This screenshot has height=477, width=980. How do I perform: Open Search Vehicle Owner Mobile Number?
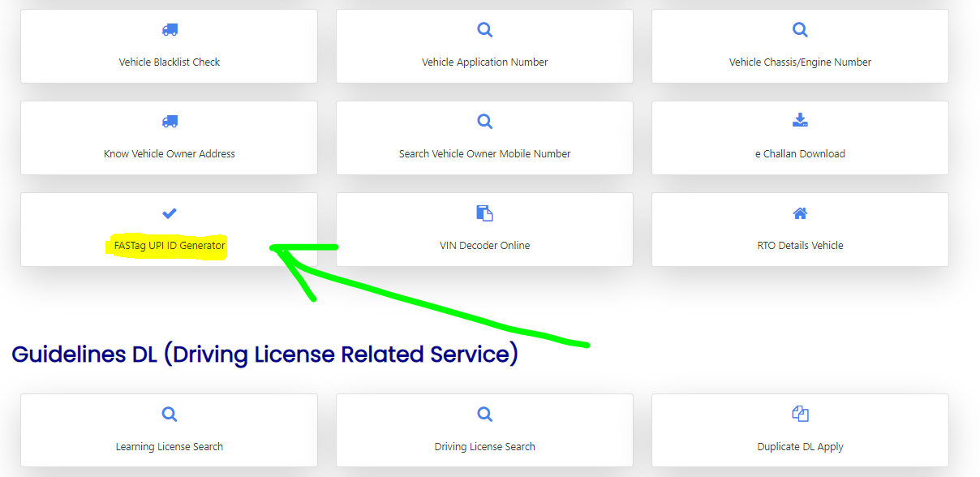(485, 154)
